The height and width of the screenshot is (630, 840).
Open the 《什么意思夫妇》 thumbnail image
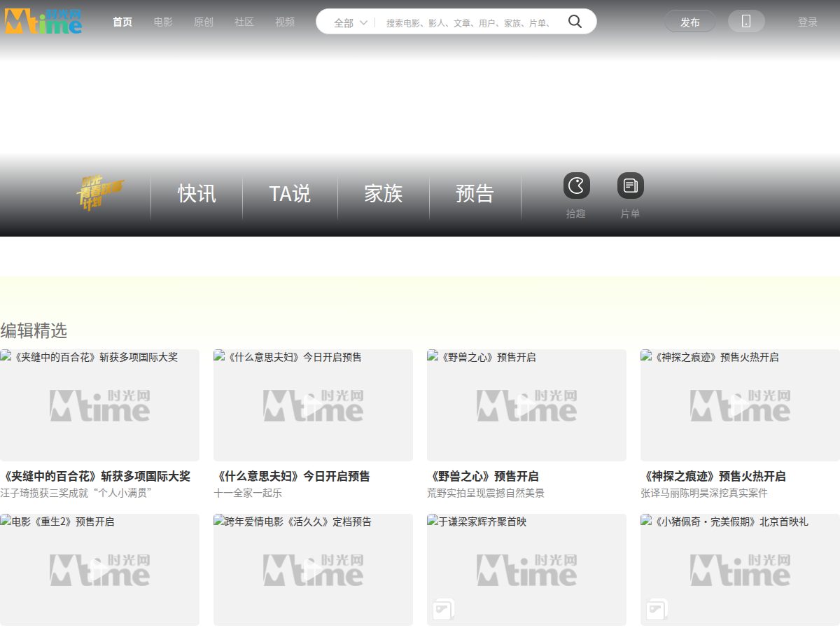tap(313, 405)
